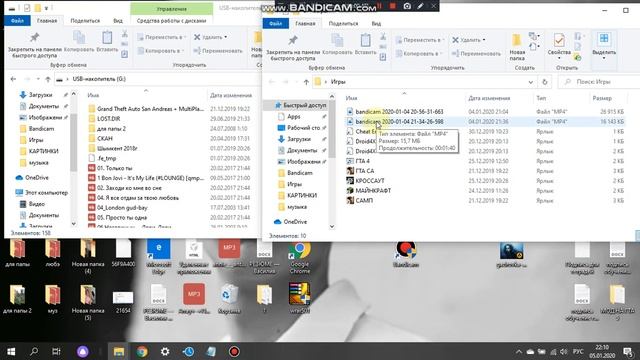This screenshot has width=640, height=360.
Task: Open the Bandicam desktop shortcut
Action: [406, 254]
